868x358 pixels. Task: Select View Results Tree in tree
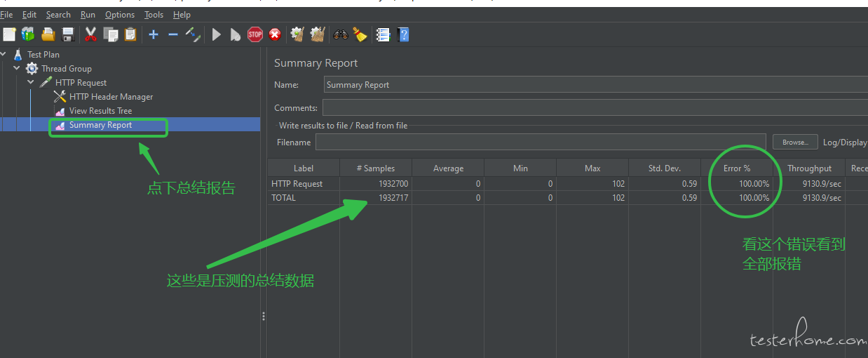[100, 111]
